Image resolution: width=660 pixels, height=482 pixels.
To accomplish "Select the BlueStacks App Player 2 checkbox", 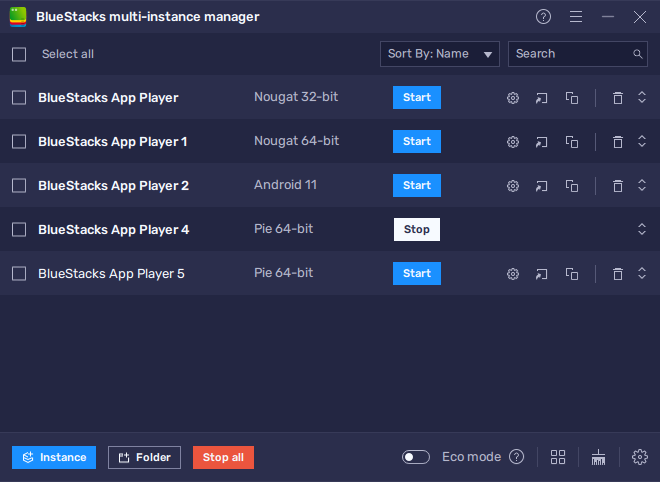I will pos(19,186).
